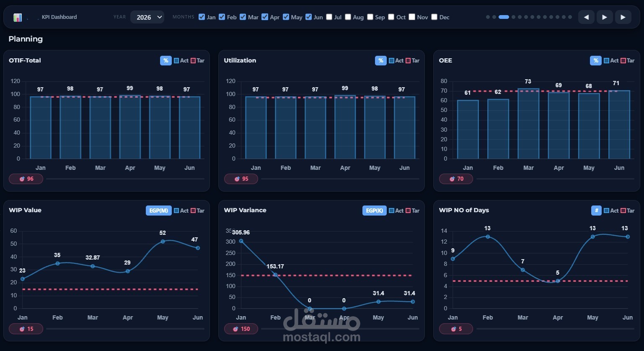Screen dimensions: 644x351
Task: Hide Act series in Utilization legend
Action: click(396, 61)
